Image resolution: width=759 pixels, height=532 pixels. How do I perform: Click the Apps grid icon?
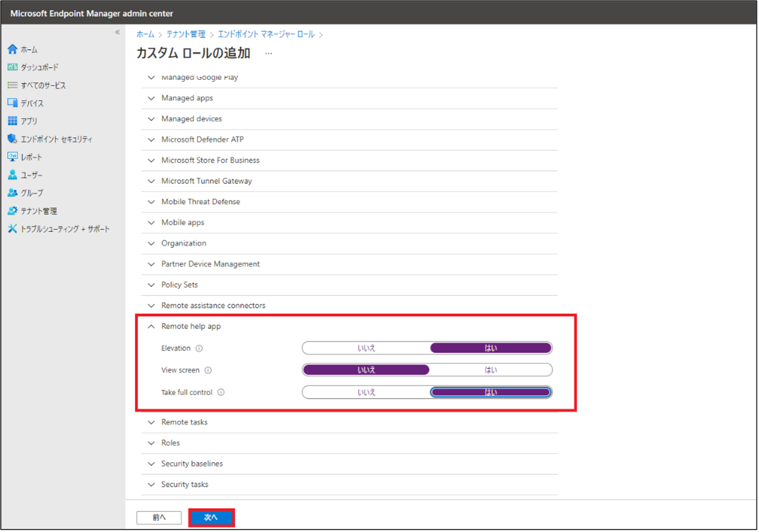12,121
